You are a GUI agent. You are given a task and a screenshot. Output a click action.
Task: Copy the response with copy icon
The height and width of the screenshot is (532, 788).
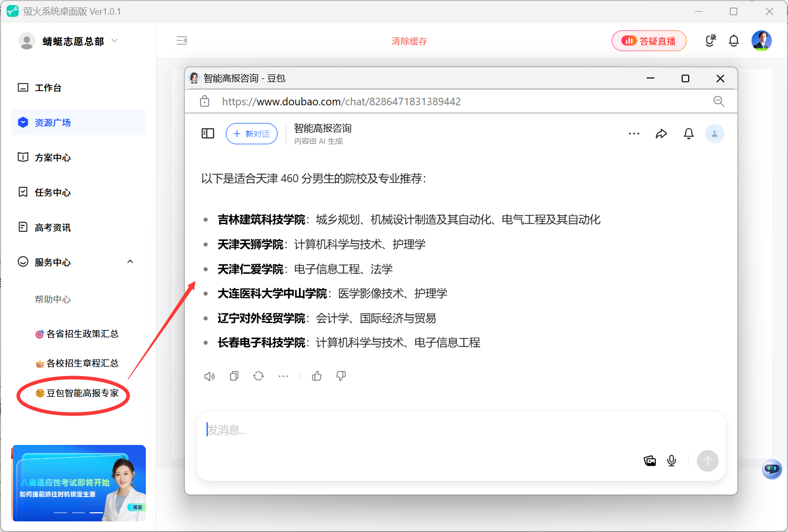(x=234, y=376)
